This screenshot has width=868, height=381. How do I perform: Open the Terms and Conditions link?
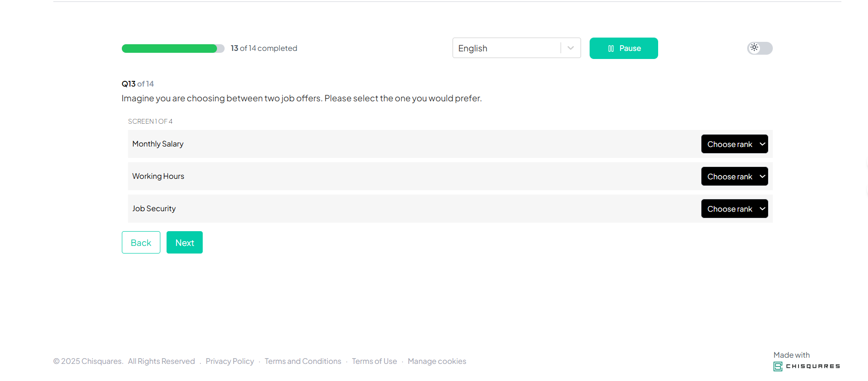click(303, 361)
